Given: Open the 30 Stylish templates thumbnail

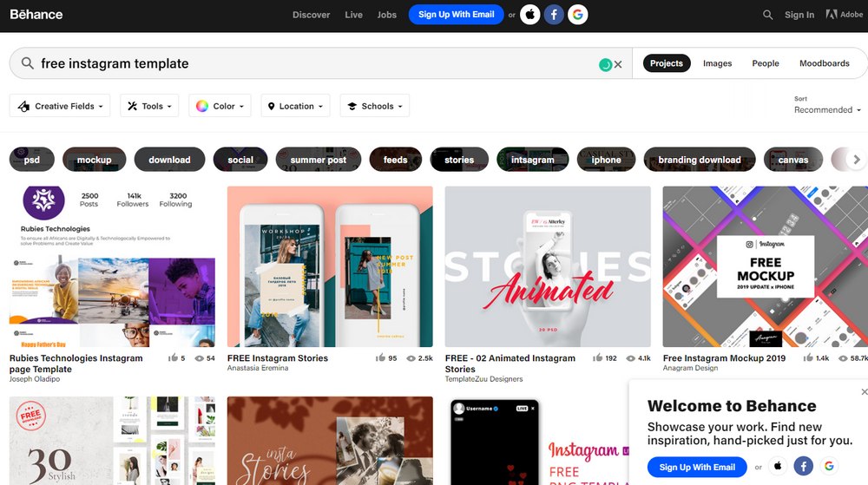Looking at the screenshot, I should click(112, 441).
